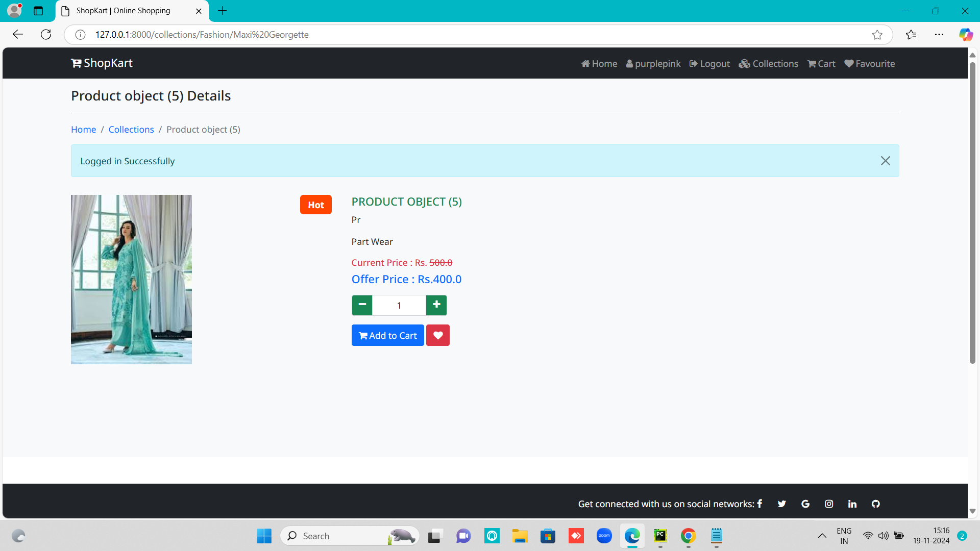The height and width of the screenshot is (551, 980).
Task: Open Google Chrome from the taskbar
Action: (x=689, y=536)
